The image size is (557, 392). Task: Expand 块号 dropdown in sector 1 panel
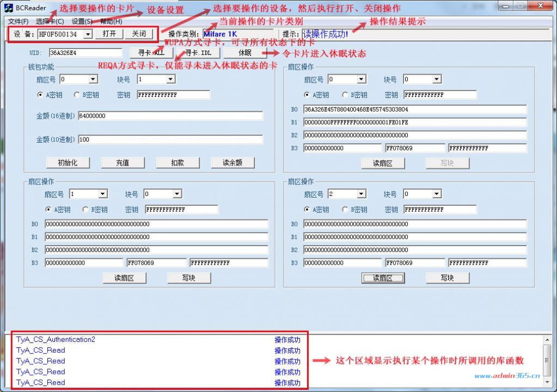pyautogui.click(x=177, y=193)
